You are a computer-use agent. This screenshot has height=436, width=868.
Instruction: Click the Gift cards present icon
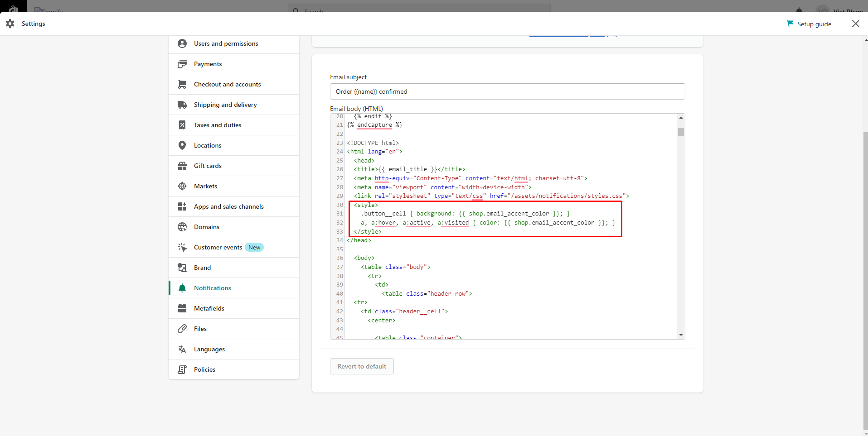(x=182, y=166)
